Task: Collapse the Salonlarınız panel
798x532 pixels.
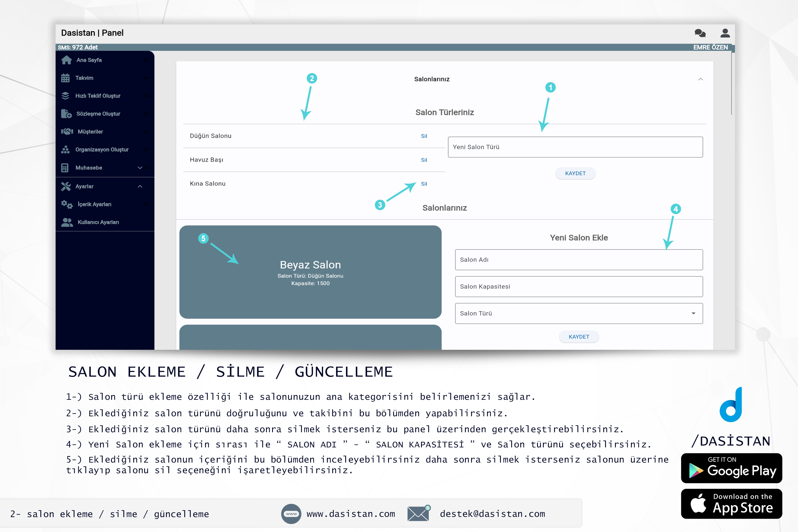Action: [x=701, y=79]
